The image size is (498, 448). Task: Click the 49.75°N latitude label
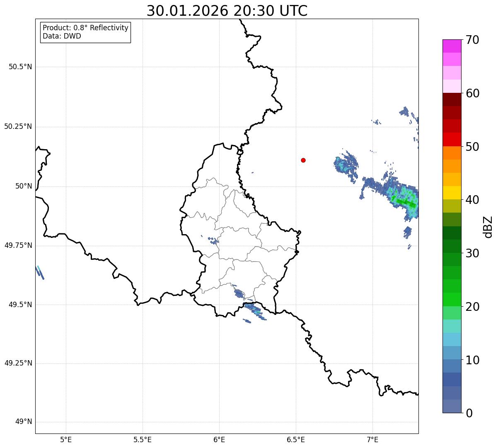pyautogui.click(x=18, y=245)
